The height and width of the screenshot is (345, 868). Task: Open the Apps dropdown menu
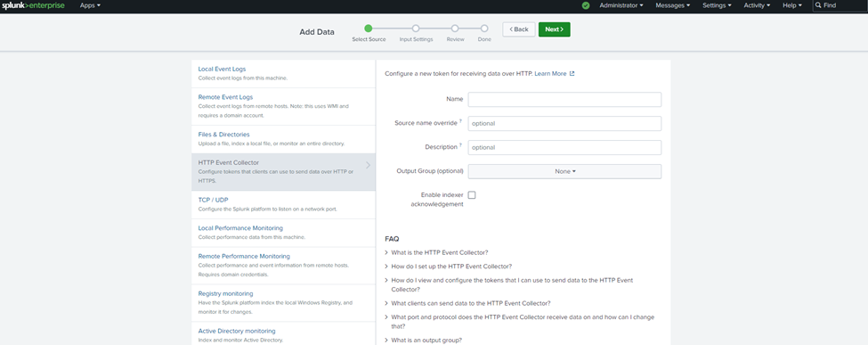[x=90, y=5]
